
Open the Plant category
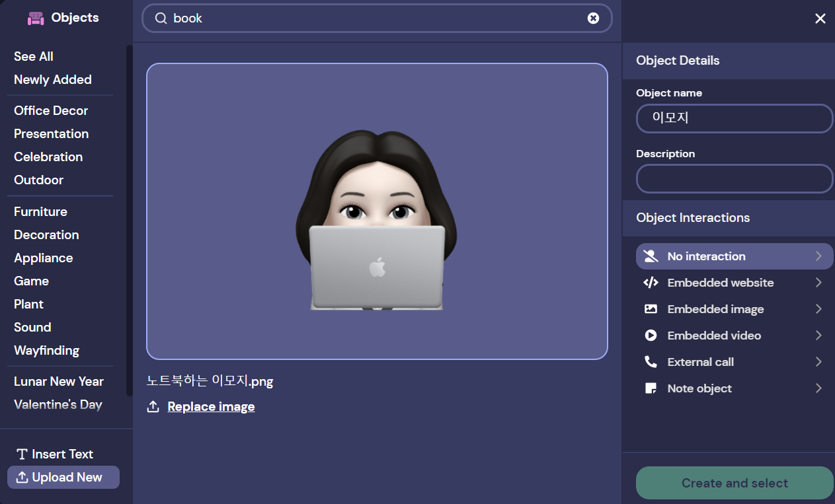coord(28,304)
